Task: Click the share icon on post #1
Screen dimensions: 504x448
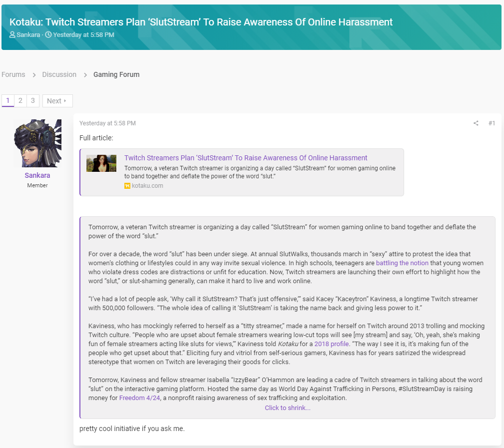Action: coord(476,123)
